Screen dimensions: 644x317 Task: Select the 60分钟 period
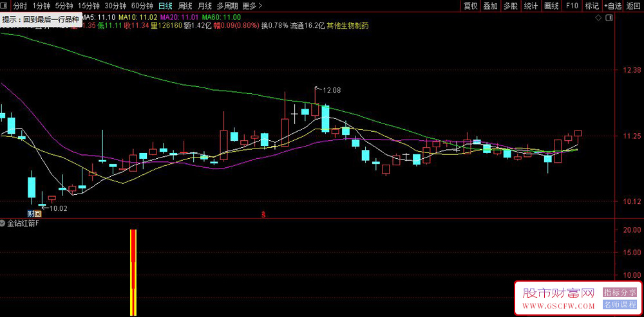pos(142,6)
